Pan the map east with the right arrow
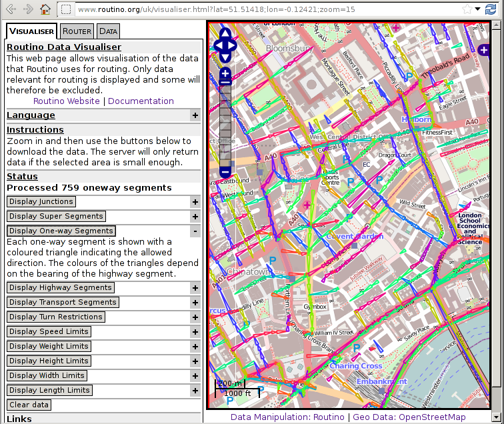Viewport: 504px width, 424px height. (x=233, y=45)
